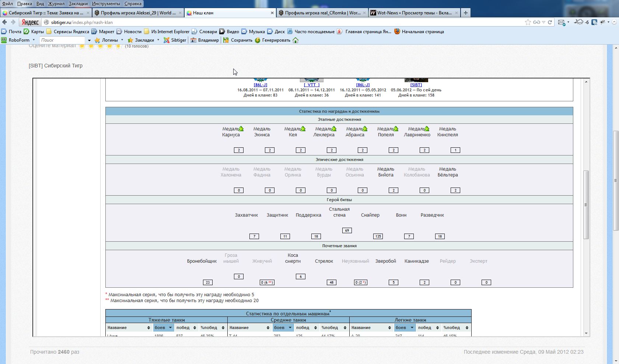
Task: Click the Yandex mail envelope icon
Action: pos(561,22)
